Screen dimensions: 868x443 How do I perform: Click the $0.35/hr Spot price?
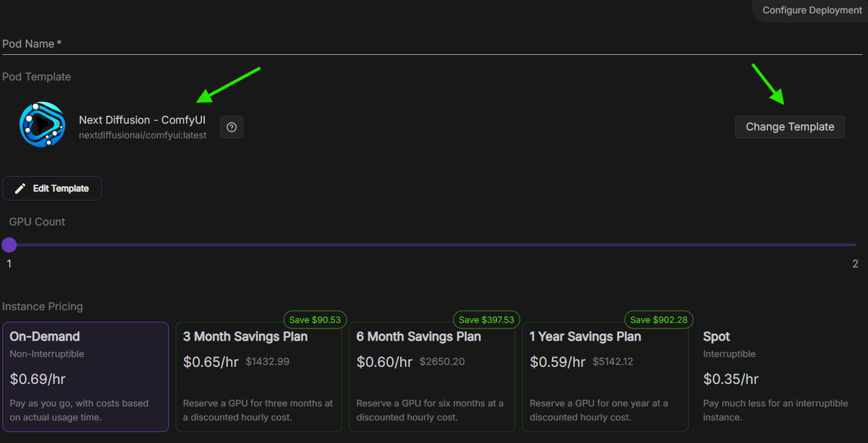pos(731,379)
